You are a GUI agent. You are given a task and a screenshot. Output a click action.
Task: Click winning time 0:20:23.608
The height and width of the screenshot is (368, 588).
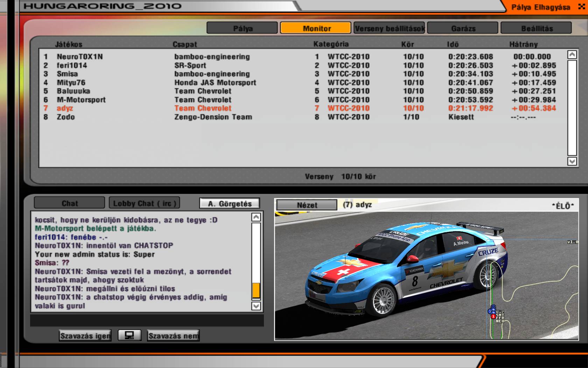471,56
